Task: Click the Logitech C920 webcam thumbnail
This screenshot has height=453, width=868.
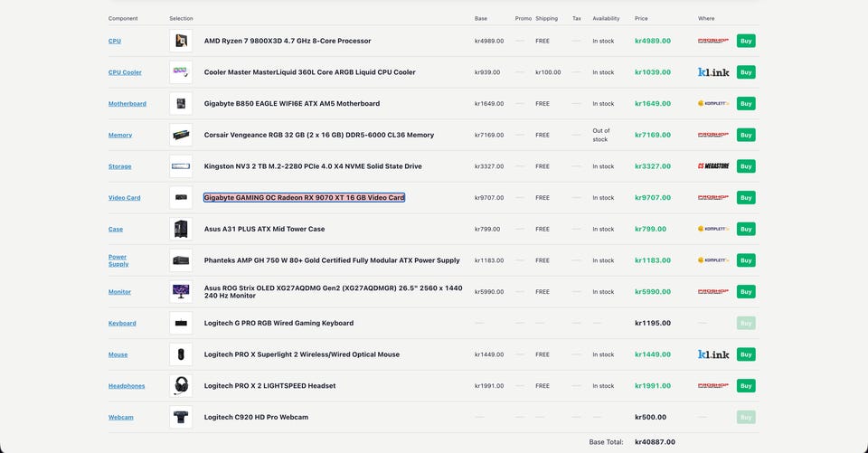Action: point(181,417)
